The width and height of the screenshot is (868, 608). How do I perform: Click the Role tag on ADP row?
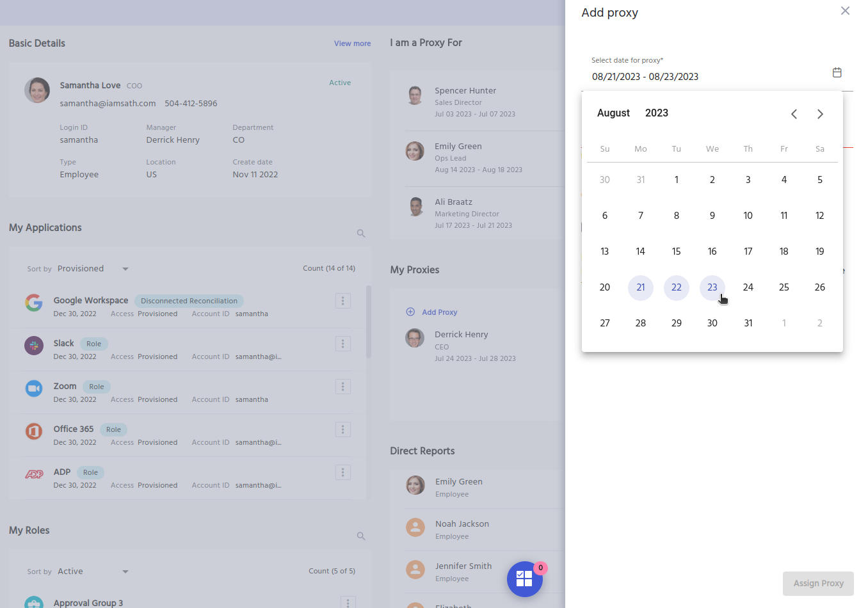[90, 472]
